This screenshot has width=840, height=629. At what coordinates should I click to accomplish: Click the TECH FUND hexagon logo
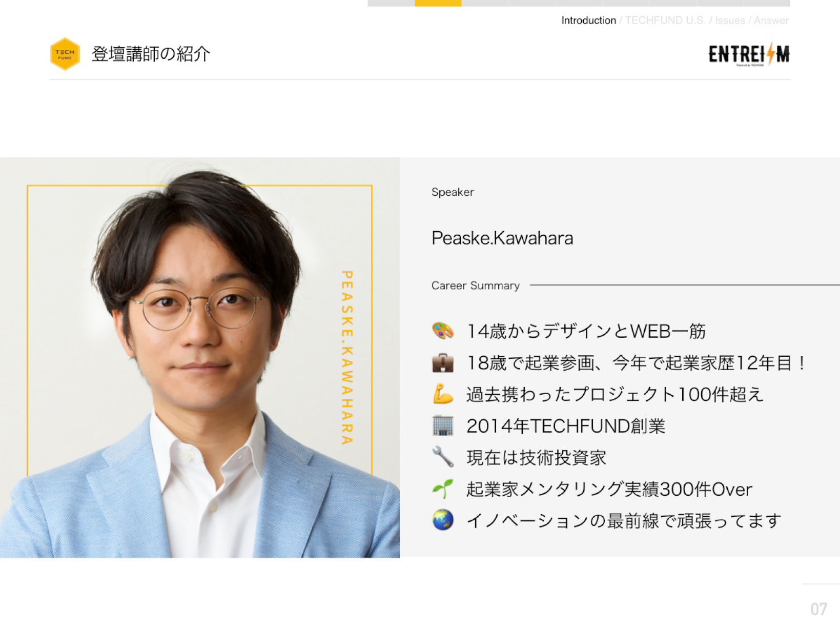65,54
